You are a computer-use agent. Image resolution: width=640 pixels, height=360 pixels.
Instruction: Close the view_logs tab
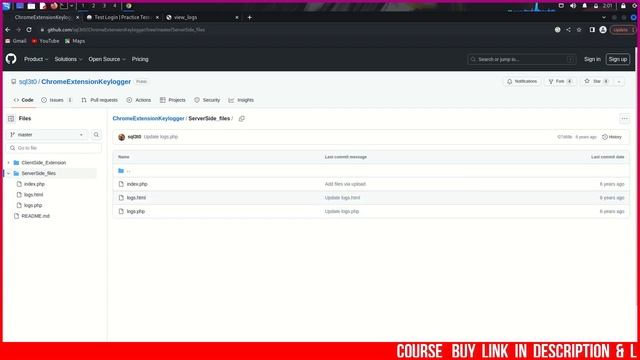[237, 18]
